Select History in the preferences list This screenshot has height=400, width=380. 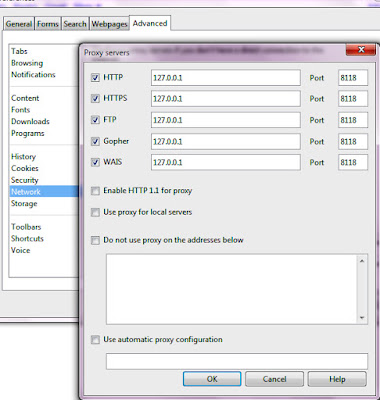(23, 157)
